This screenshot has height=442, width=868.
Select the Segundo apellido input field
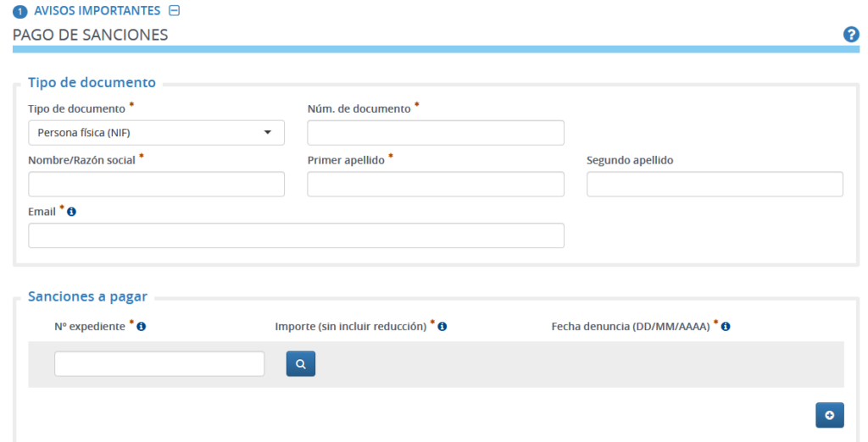click(714, 184)
